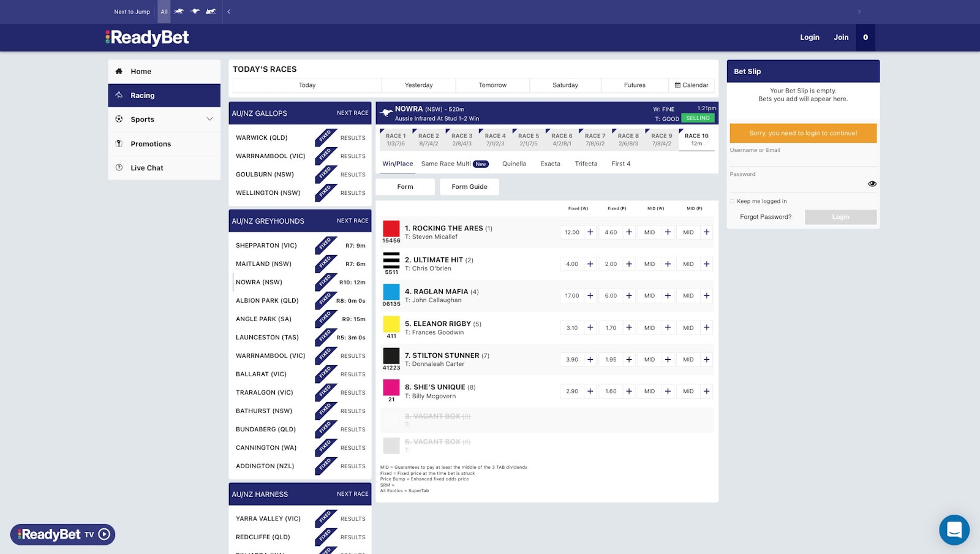Check the Keep me logged in box
The image size is (980, 554).
(x=732, y=201)
